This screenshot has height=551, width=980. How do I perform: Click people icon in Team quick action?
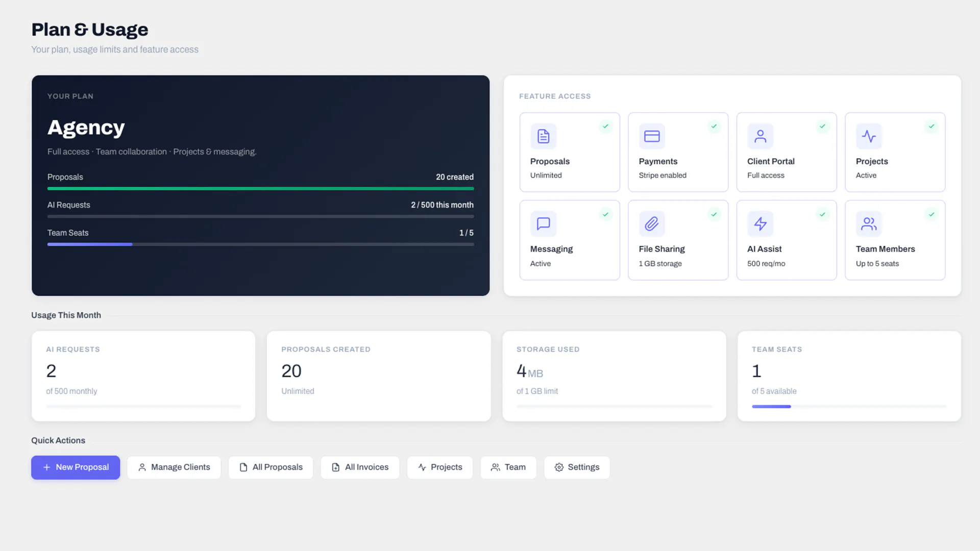(495, 467)
